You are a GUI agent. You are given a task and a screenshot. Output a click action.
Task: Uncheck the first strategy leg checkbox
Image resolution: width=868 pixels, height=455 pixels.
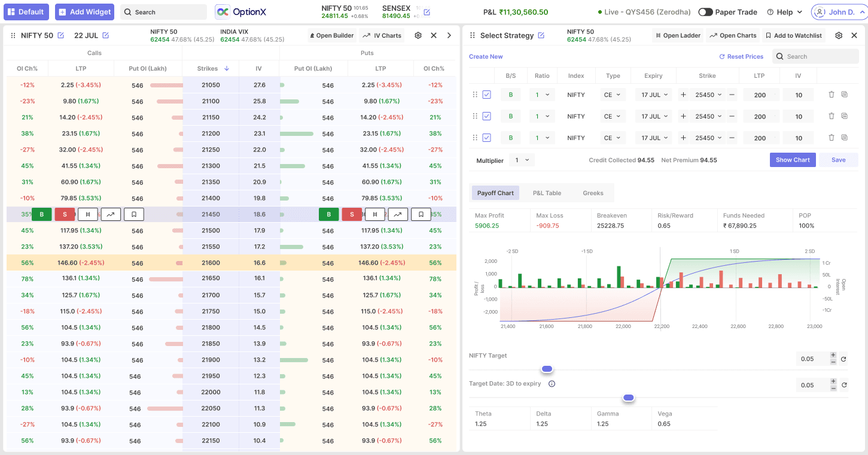[486, 95]
